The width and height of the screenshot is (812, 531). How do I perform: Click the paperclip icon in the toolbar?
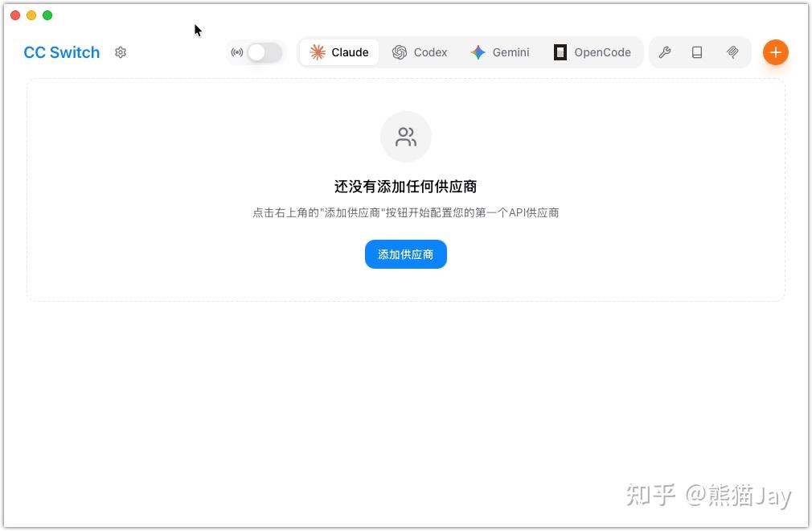click(x=732, y=51)
